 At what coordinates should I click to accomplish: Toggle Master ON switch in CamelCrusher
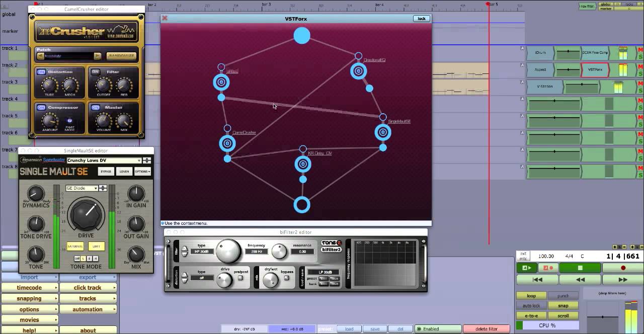coord(96,107)
